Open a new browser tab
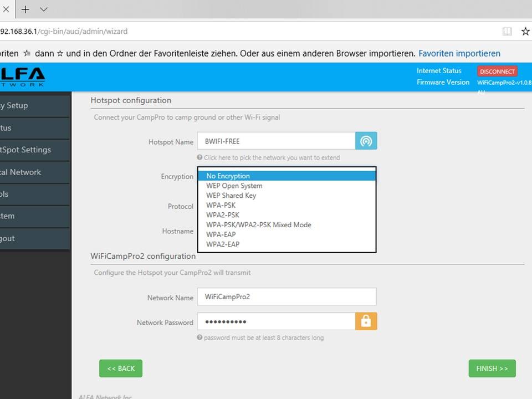Viewport: 532px width, 399px height. 25,9
